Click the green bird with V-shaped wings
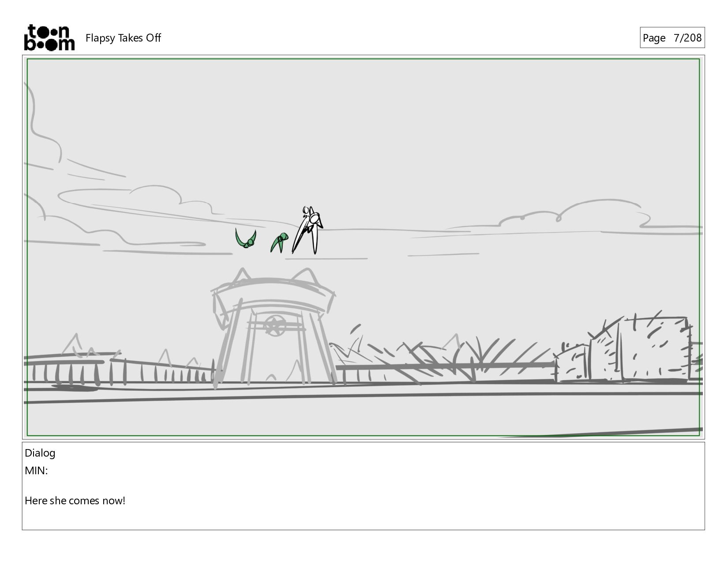Viewport: 728px width, 563px height. 246,238
